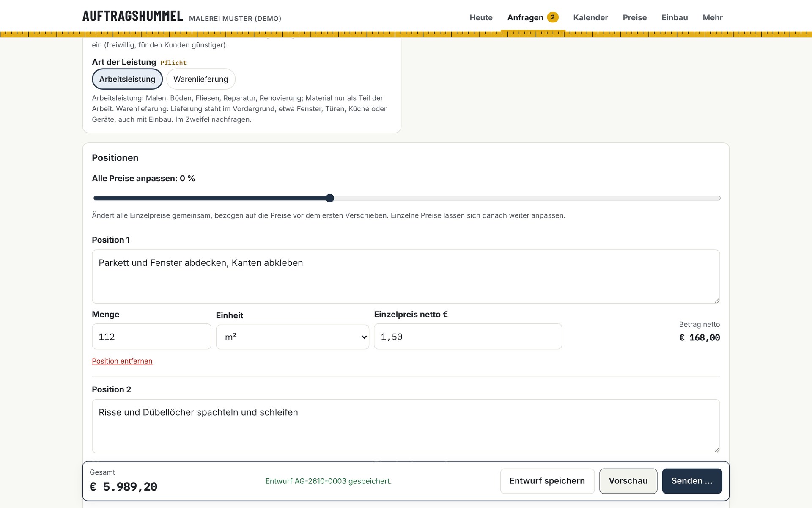Click the Alle Preise anpassen slider handle
This screenshot has height=508, width=812.
point(330,198)
